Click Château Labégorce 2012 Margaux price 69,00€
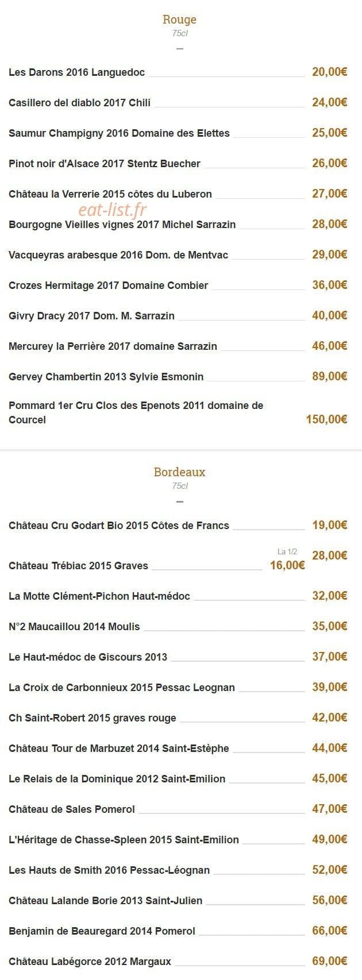Screen dimensions: 362x980 coord(330,961)
